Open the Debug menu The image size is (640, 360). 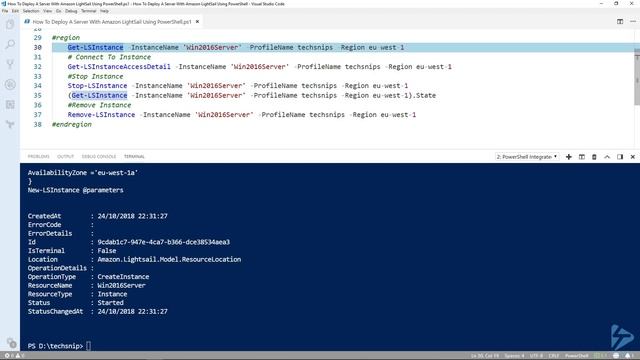point(71,11)
